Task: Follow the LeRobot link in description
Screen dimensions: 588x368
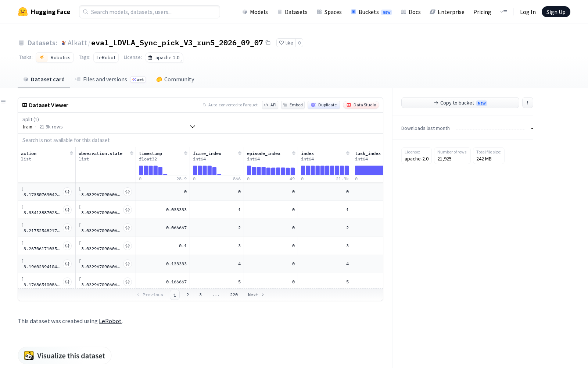Action: click(x=110, y=321)
